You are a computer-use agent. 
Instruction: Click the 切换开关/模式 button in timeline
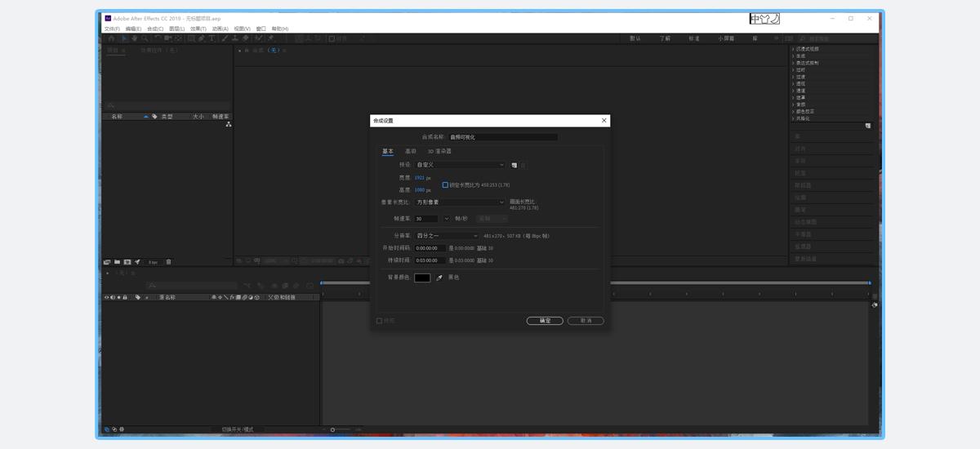(x=238, y=429)
